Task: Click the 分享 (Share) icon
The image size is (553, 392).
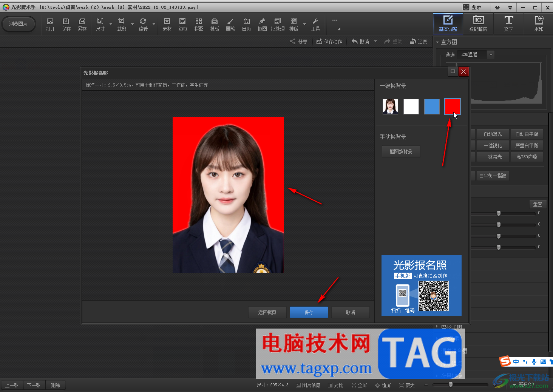Action: tap(298, 42)
